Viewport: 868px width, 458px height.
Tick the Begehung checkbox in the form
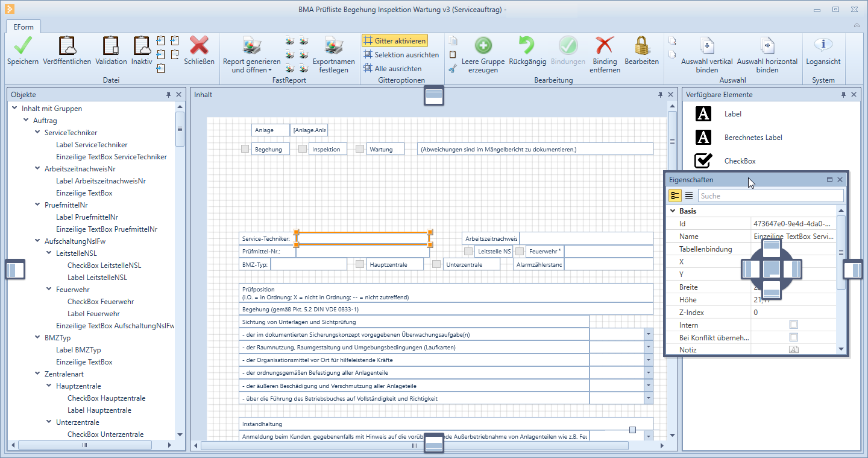pyautogui.click(x=245, y=149)
